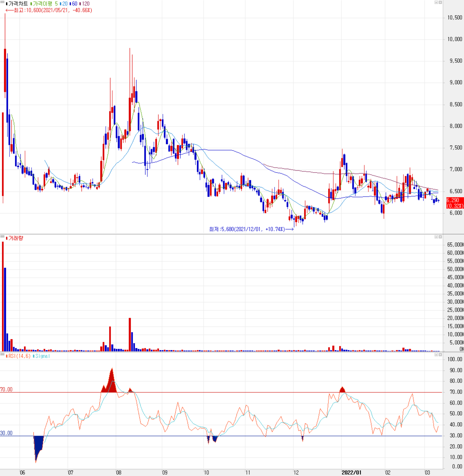The width and height of the screenshot is (464, 476).
Task: Click the 100.00 RSI axis label
Action: pos(455,359)
